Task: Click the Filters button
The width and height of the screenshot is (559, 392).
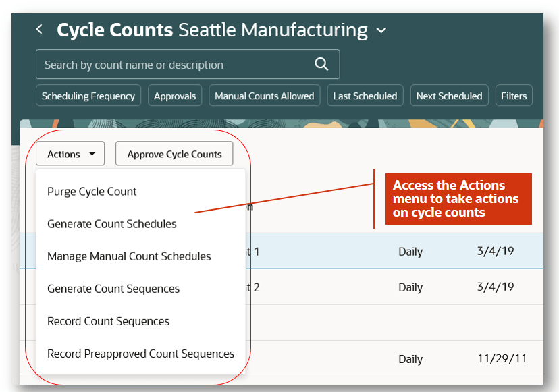Action: click(x=514, y=96)
